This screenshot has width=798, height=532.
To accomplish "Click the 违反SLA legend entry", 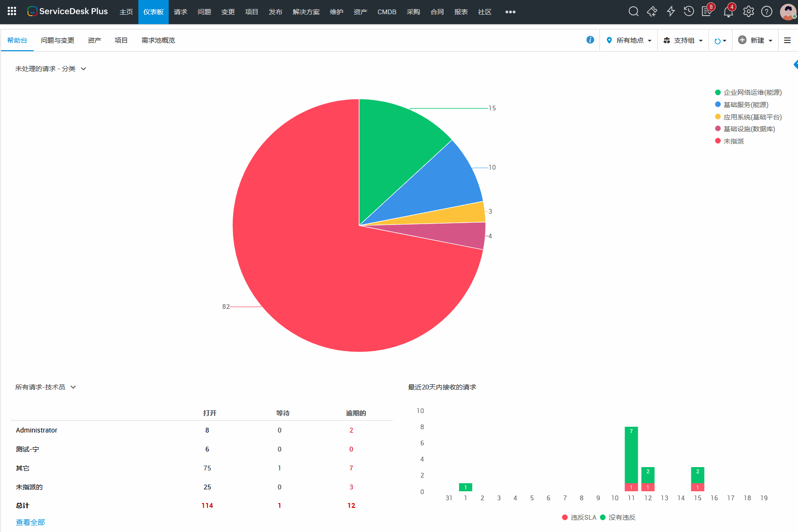I will pyautogui.click(x=579, y=517).
